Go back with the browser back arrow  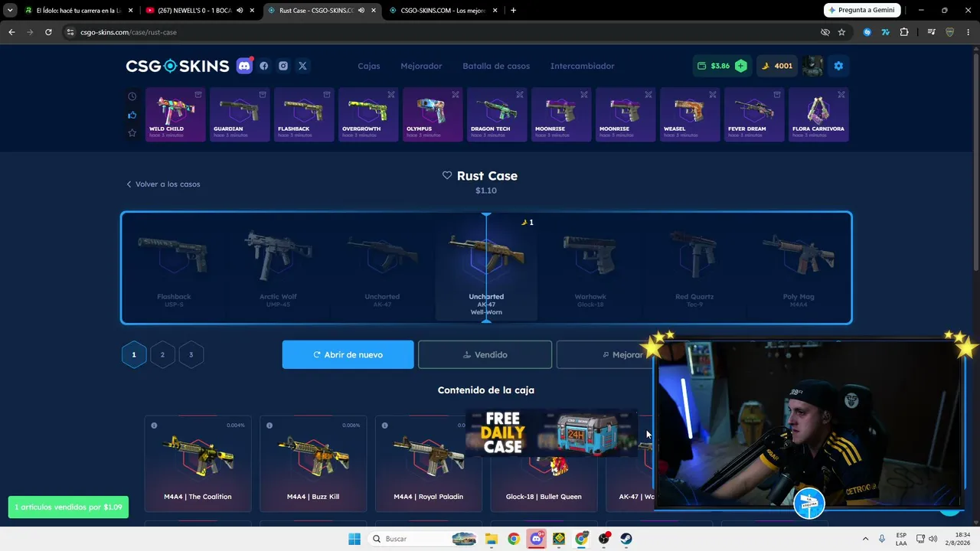(11, 32)
